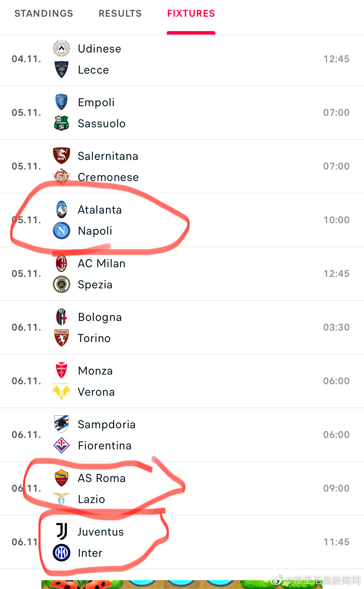Open the Results tab

point(120,13)
